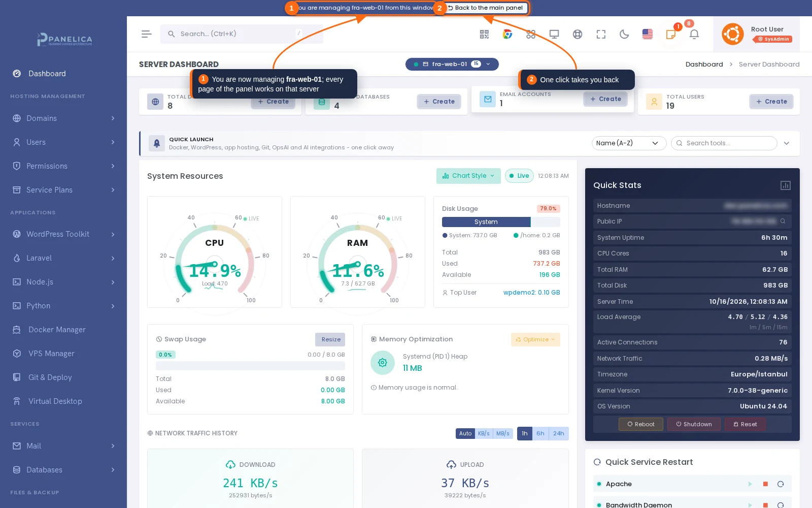Switch network traffic unit to KB/s
812x508 pixels.
point(484,433)
